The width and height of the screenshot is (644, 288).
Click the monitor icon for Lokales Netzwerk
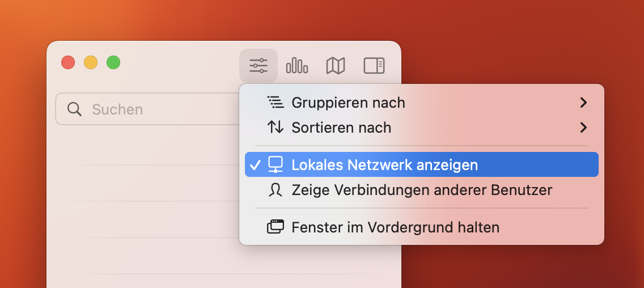coord(276,164)
